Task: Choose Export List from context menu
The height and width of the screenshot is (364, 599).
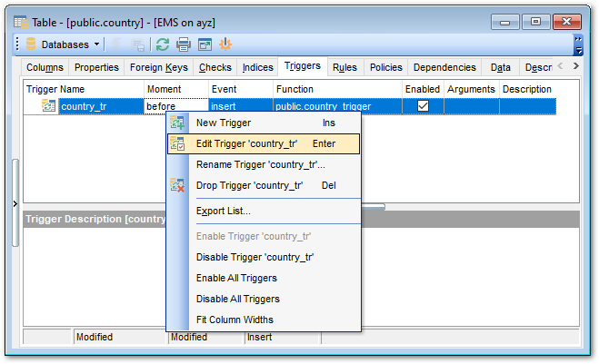Action: [x=224, y=211]
